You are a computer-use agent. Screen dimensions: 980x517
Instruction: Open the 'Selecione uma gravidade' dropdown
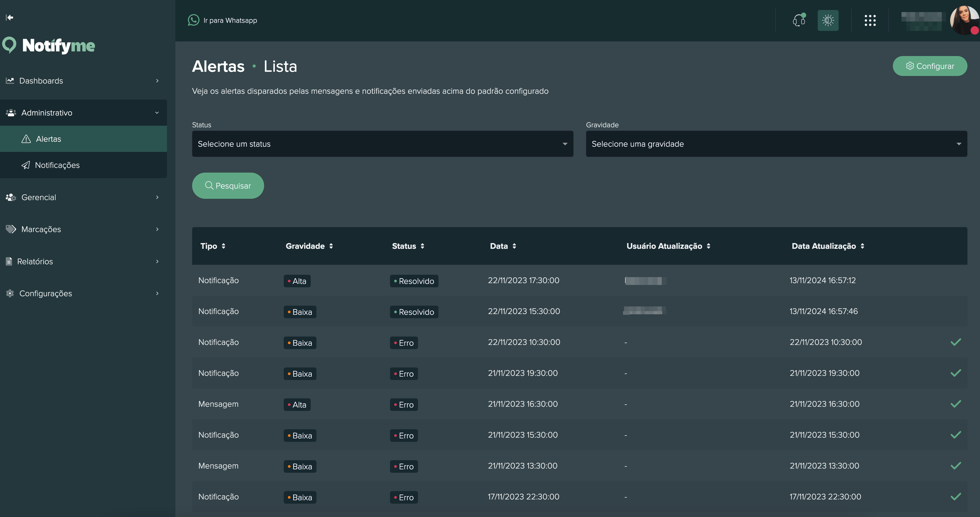click(776, 144)
